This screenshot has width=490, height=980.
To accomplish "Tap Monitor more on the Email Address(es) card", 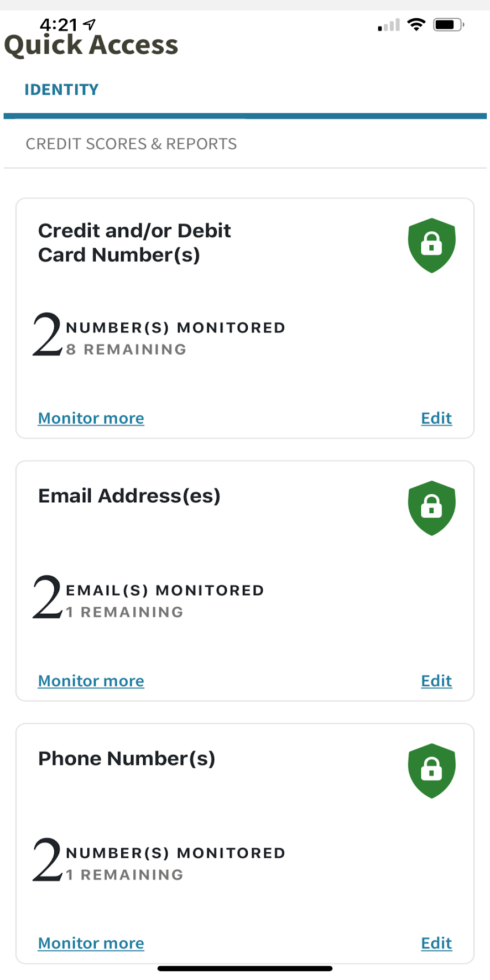I will [91, 681].
